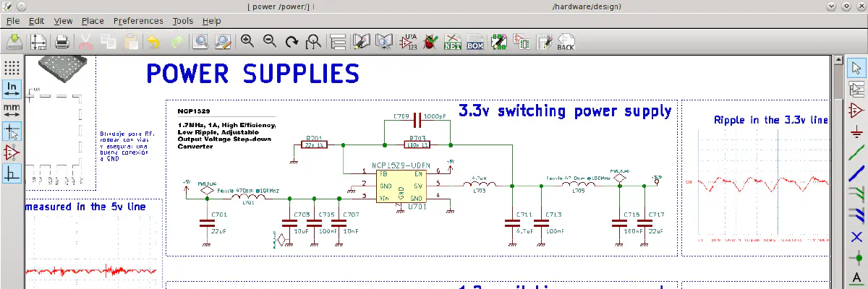The height and width of the screenshot is (289, 868).
Task: Set units to inches
Action: coord(12,89)
